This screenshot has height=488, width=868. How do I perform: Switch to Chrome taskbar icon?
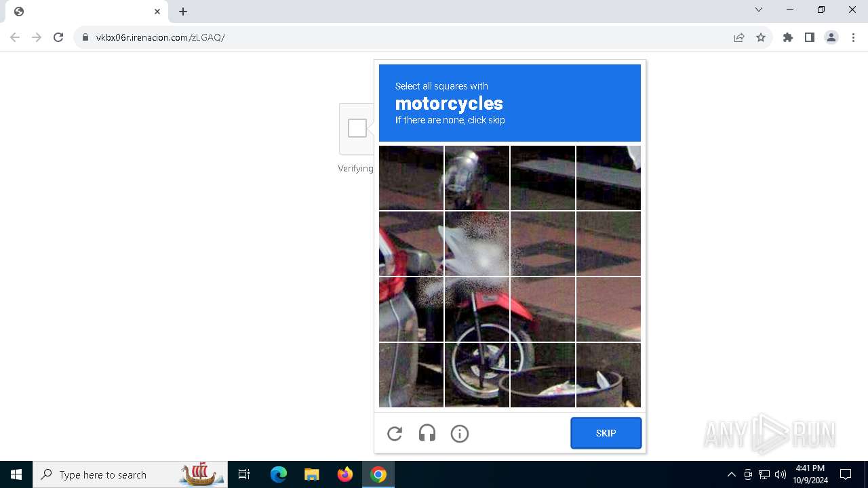pos(378,474)
